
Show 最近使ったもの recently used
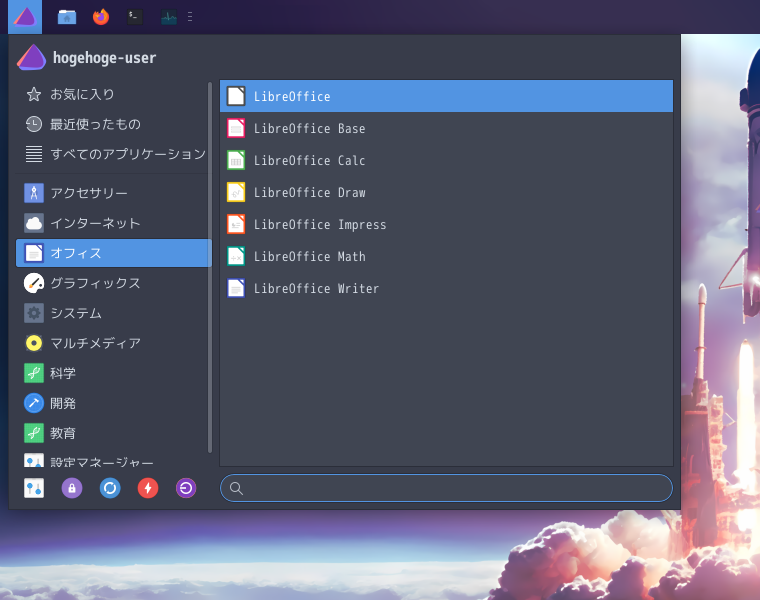click(x=112, y=124)
